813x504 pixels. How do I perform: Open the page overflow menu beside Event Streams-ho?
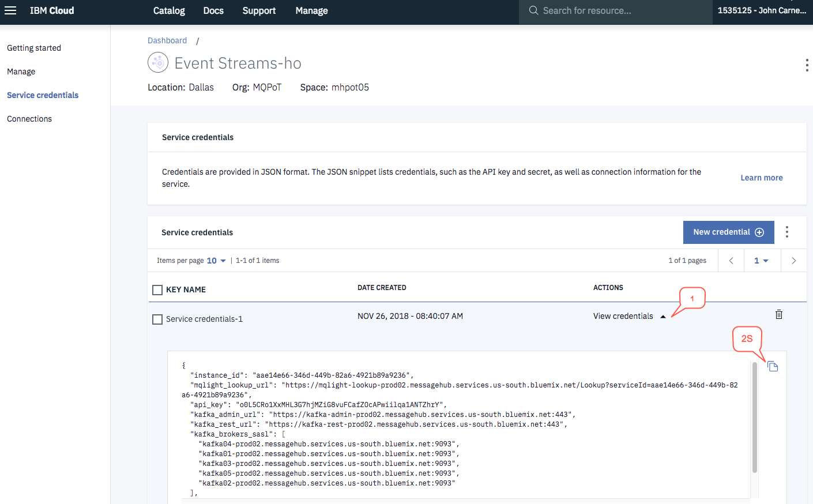click(x=807, y=65)
